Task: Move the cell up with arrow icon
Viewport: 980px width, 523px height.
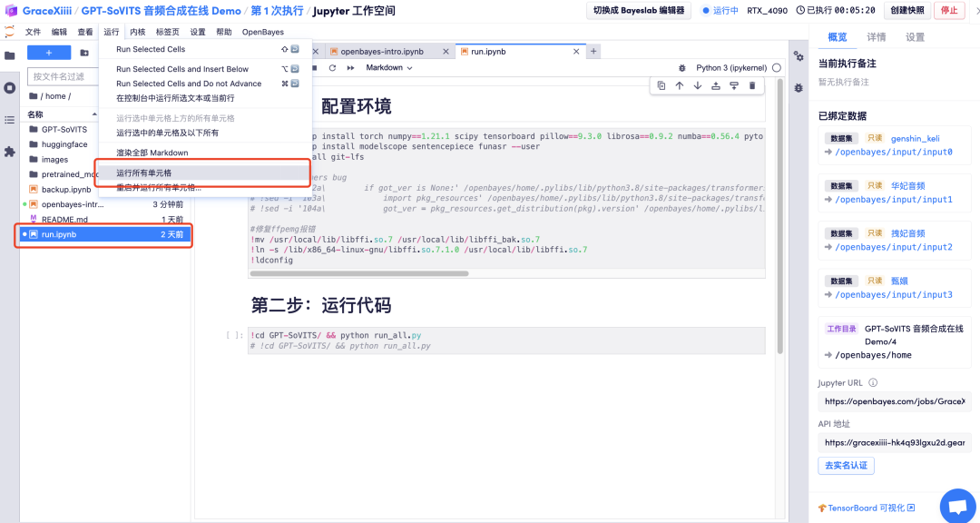Action: click(x=680, y=85)
